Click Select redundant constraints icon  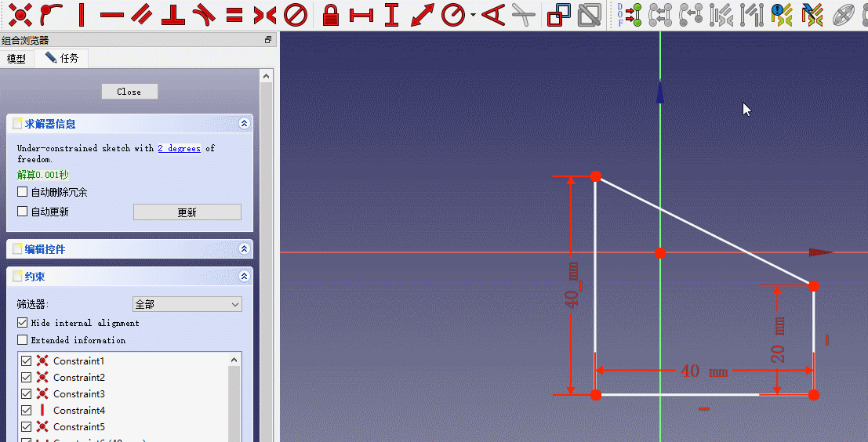[783, 15]
